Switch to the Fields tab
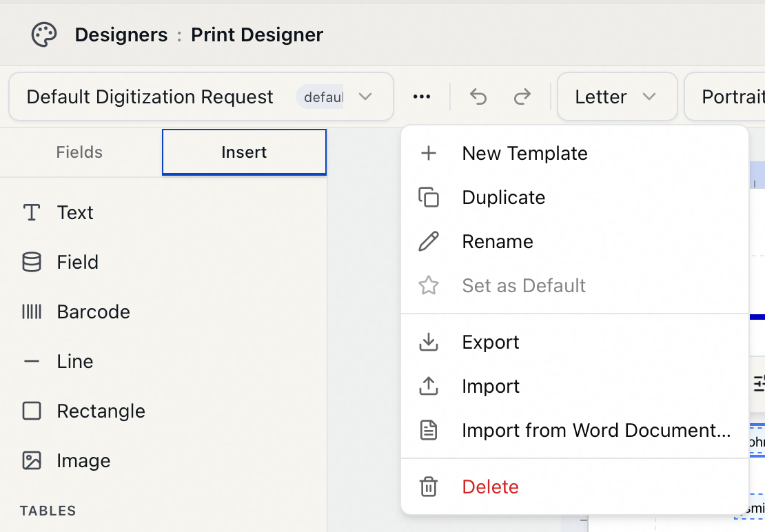The width and height of the screenshot is (765, 532). click(x=79, y=152)
